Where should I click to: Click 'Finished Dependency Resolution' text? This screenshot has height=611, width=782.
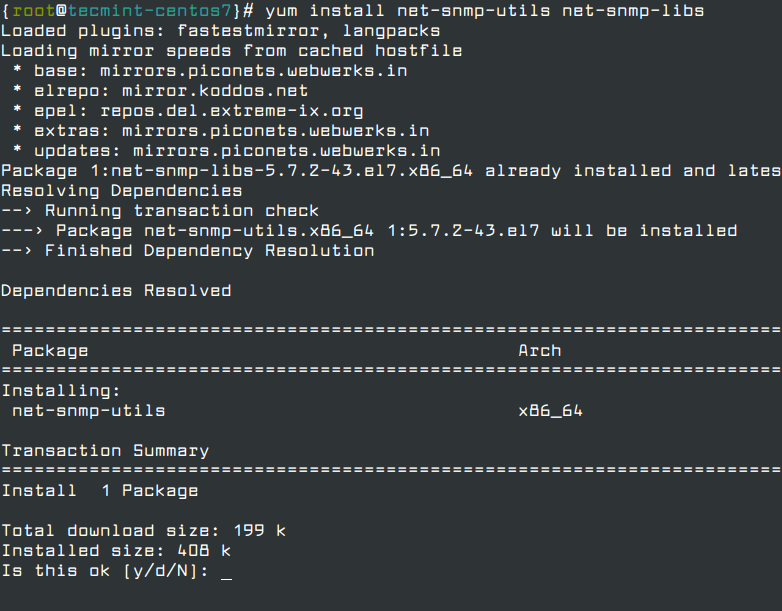point(209,251)
